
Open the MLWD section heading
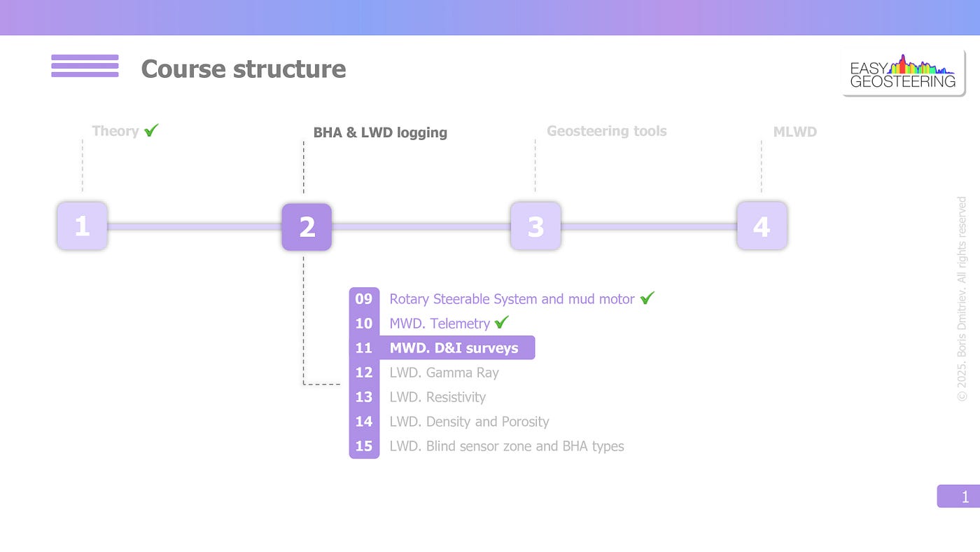point(795,132)
